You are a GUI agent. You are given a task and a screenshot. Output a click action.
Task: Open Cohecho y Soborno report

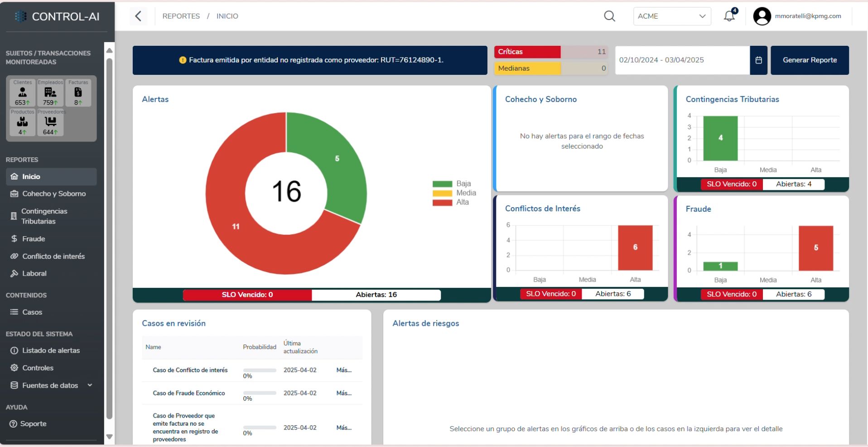coord(53,194)
